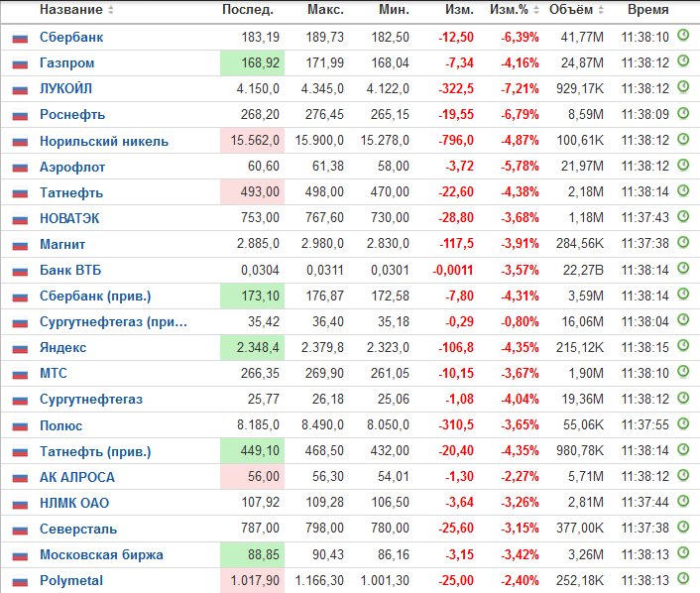
Task: Open the Газпром stock link
Action: click(x=67, y=62)
